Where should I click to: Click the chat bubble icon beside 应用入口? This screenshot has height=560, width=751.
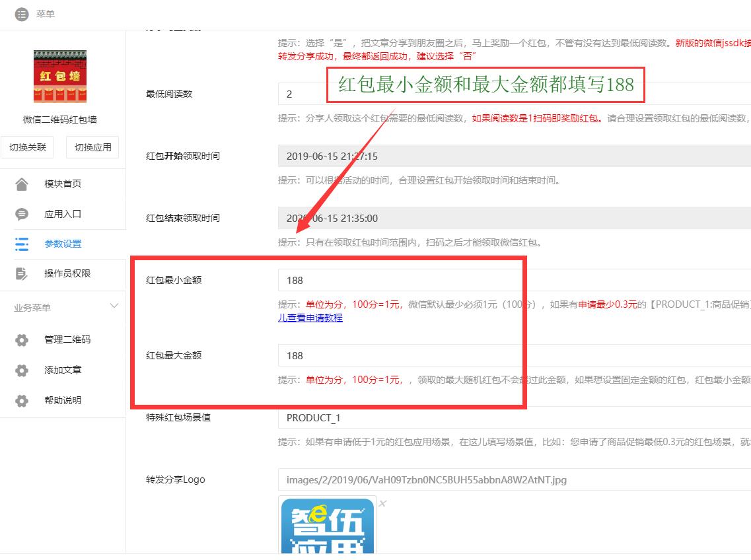click(22, 214)
